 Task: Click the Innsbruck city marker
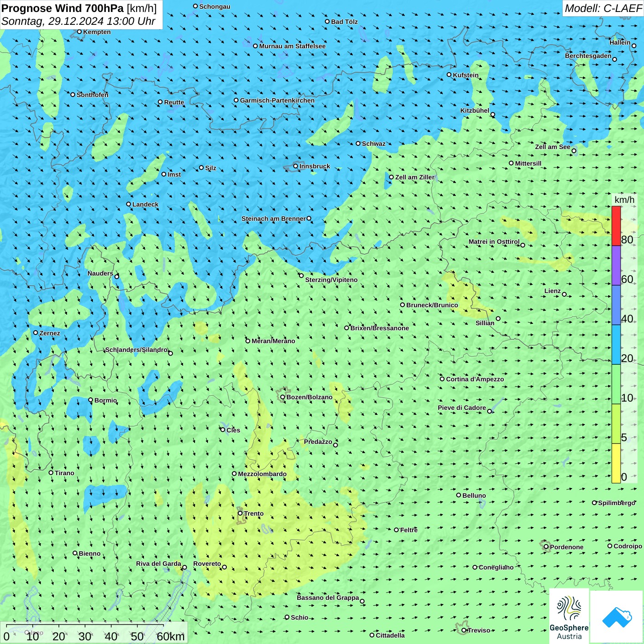(296, 166)
